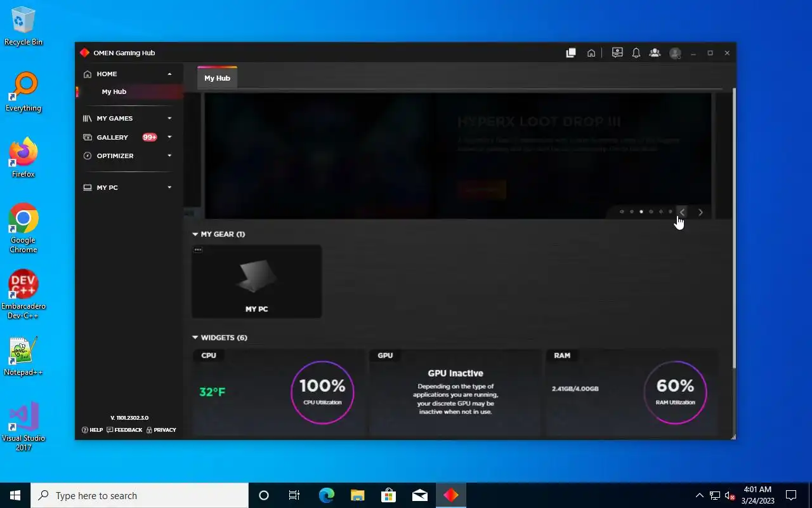Expand the MY PC sidebar section

tap(169, 187)
